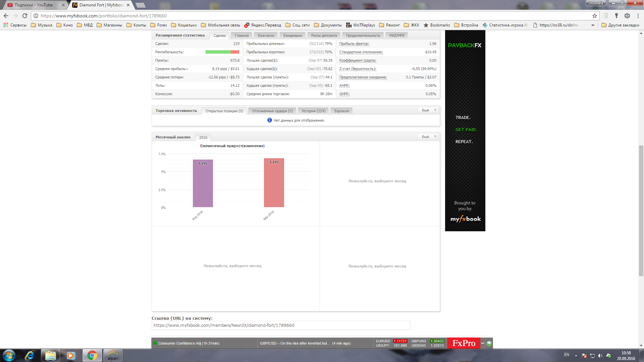Click the Прибыль-фактор link
Image resolution: width=644 pixels, height=362 pixels.
click(x=354, y=44)
